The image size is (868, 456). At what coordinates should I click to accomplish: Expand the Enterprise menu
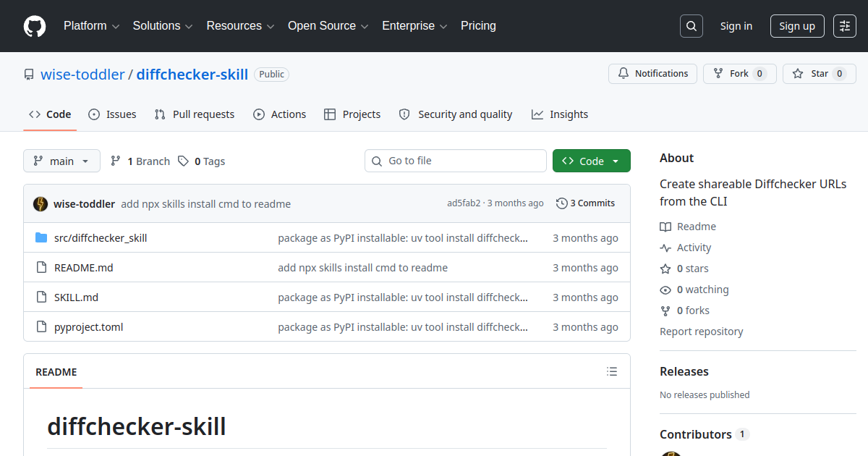[x=415, y=26]
